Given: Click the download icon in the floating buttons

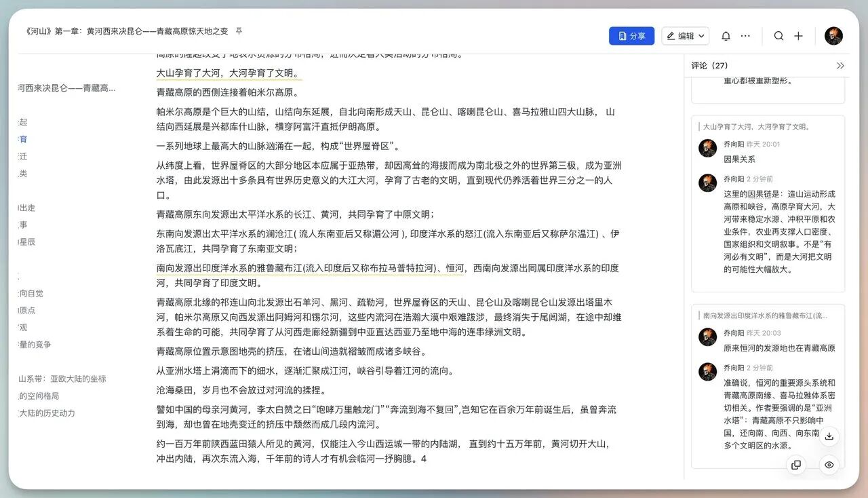Looking at the screenshot, I should point(829,436).
